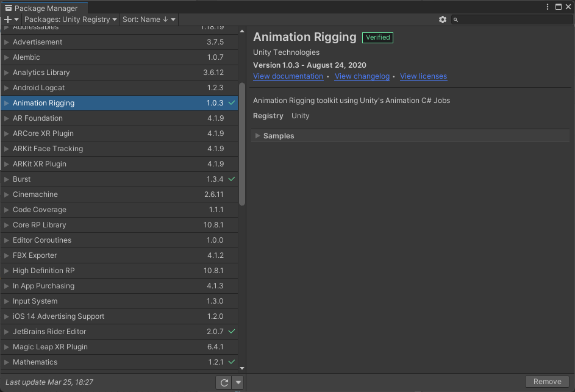Expand the Cinemachine package versions
This screenshot has width=575, height=392.
pos(6,194)
